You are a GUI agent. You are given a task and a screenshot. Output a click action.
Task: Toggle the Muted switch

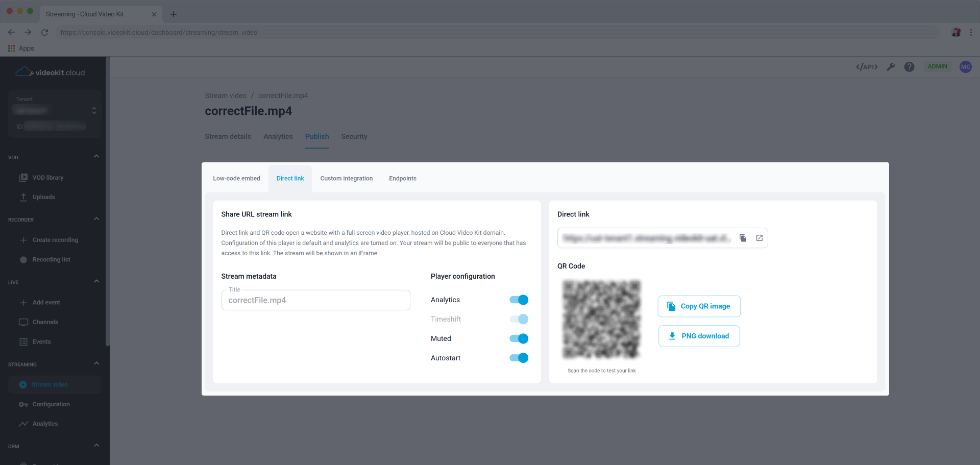(519, 339)
